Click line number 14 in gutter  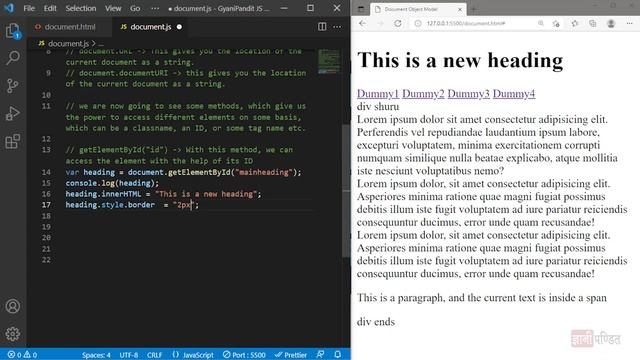coord(46,172)
